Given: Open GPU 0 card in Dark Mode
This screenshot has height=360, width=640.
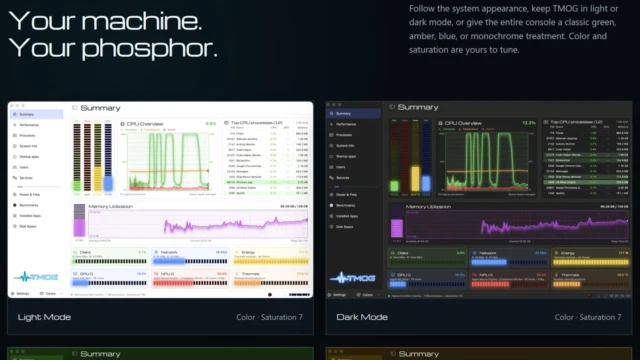Looking at the screenshot, I should click(427, 280).
